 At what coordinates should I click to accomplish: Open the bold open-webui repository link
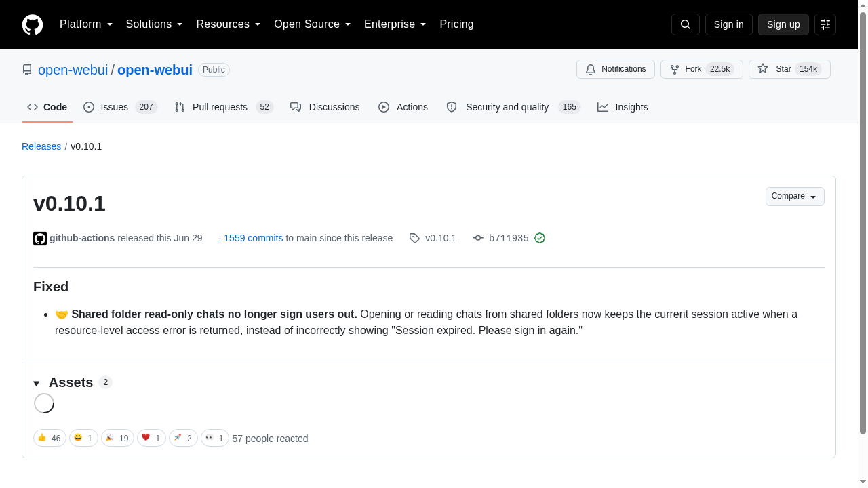point(155,70)
